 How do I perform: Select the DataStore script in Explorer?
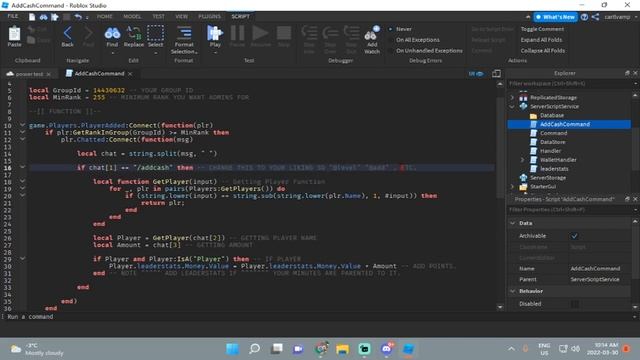(553, 142)
